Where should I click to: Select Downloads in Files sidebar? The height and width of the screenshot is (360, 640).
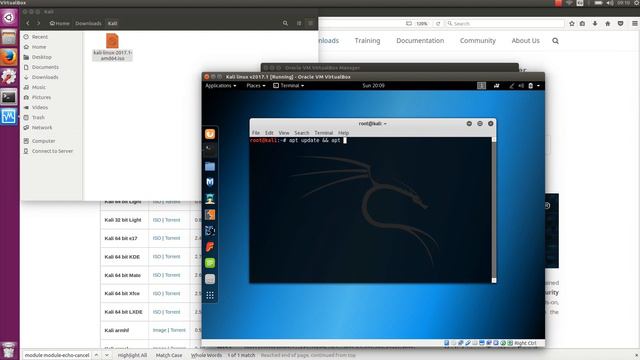pos(45,77)
